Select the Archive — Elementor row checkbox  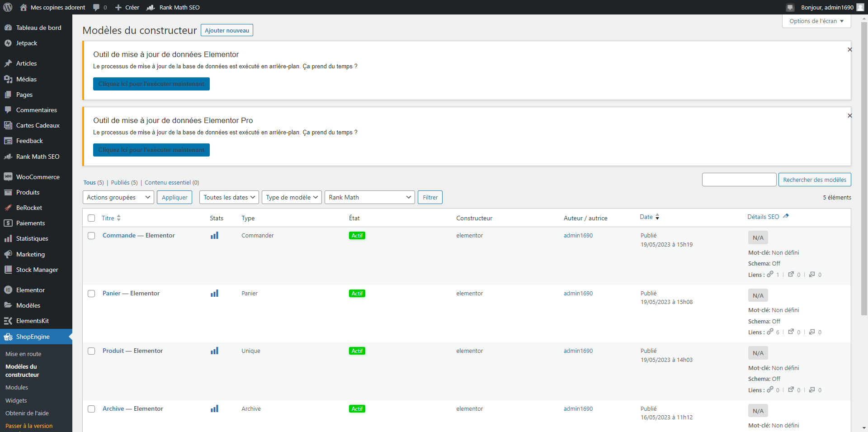coord(91,409)
